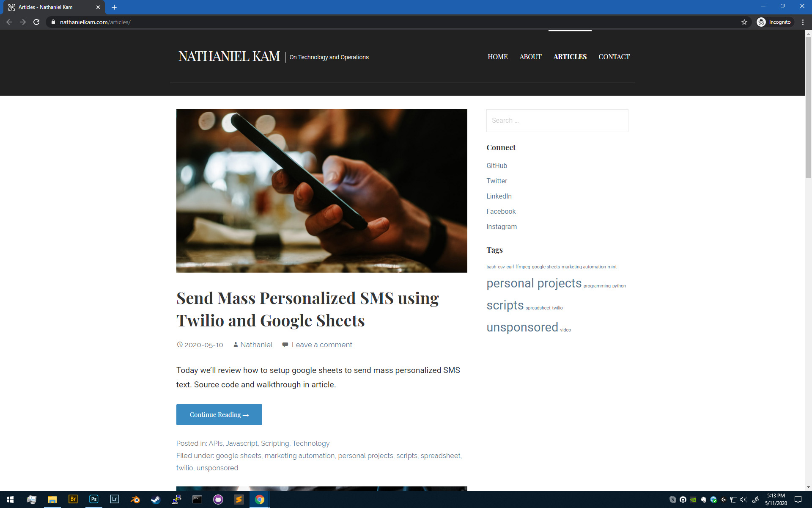Navigate to the HOME menu item

(497, 57)
